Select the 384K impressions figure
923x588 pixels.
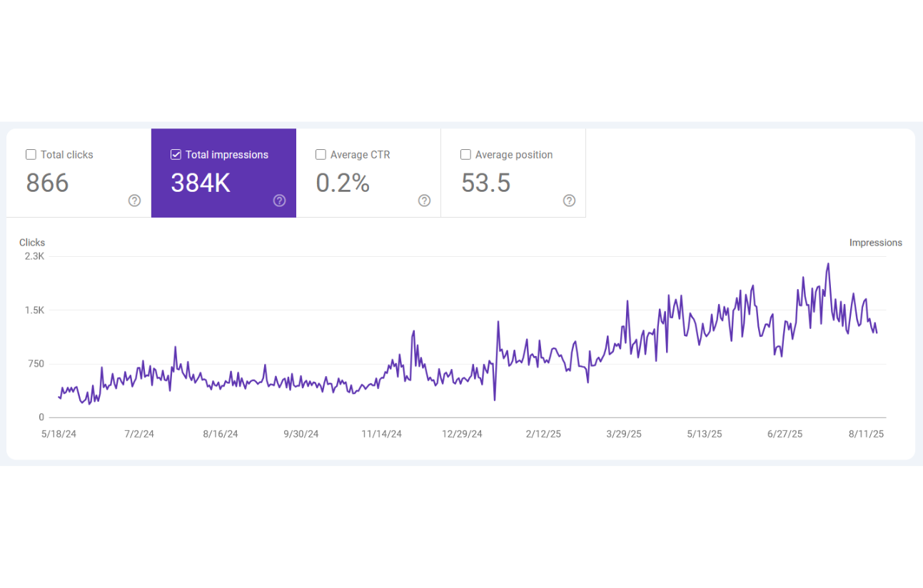[201, 183]
